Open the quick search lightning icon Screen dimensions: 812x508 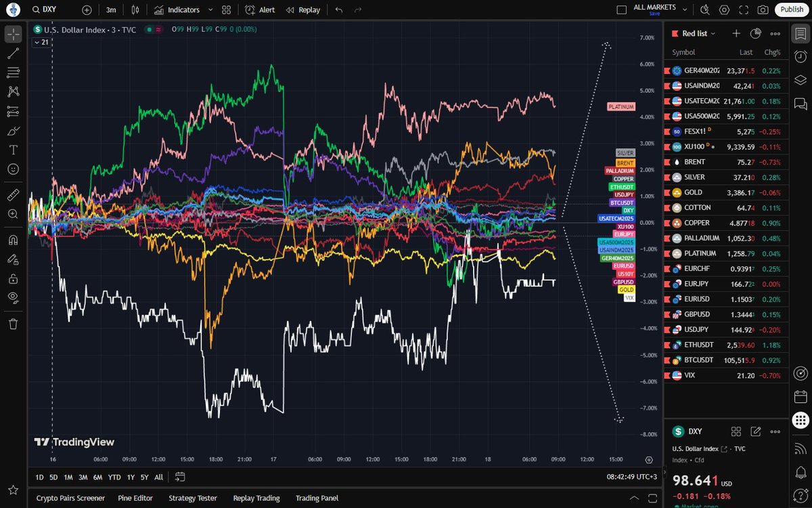click(x=705, y=10)
